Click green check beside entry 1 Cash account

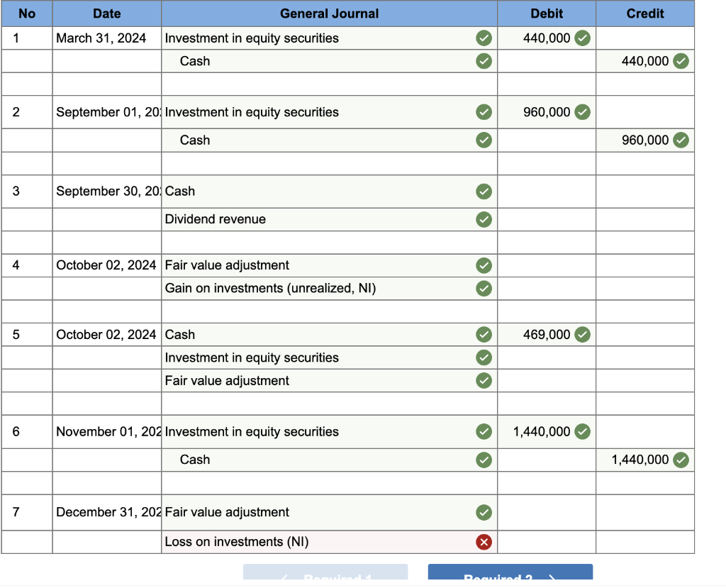484,61
